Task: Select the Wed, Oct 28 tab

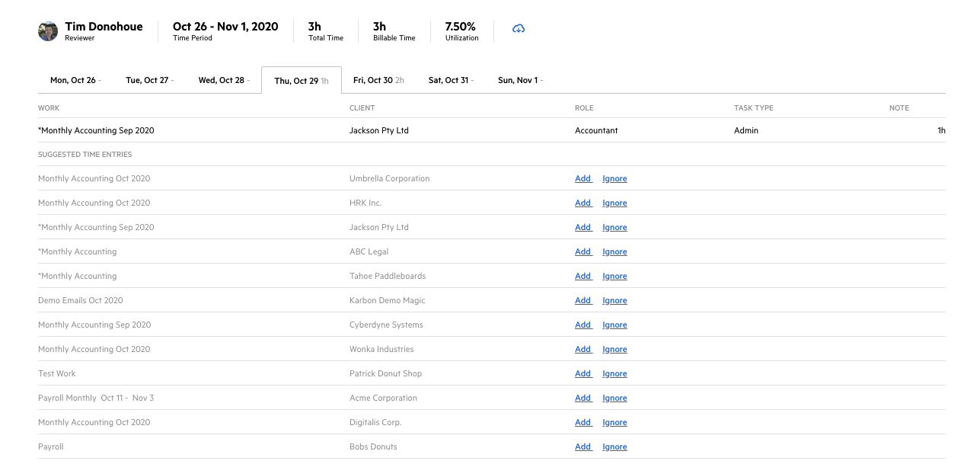Action: click(x=222, y=80)
